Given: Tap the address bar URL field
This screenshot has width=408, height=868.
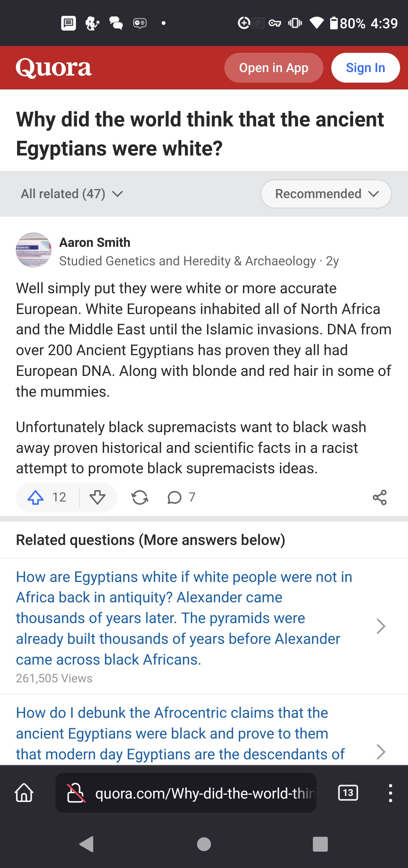Looking at the screenshot, I should pos(204,793).
